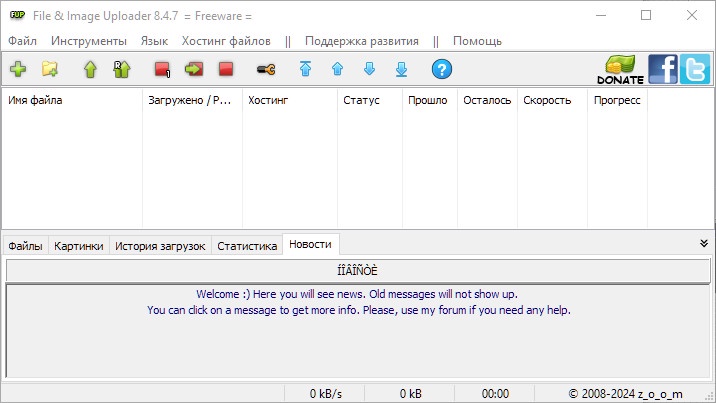716x403 pixels.
Task: Click the plain red stop square icon
Action: click(226, 69)
